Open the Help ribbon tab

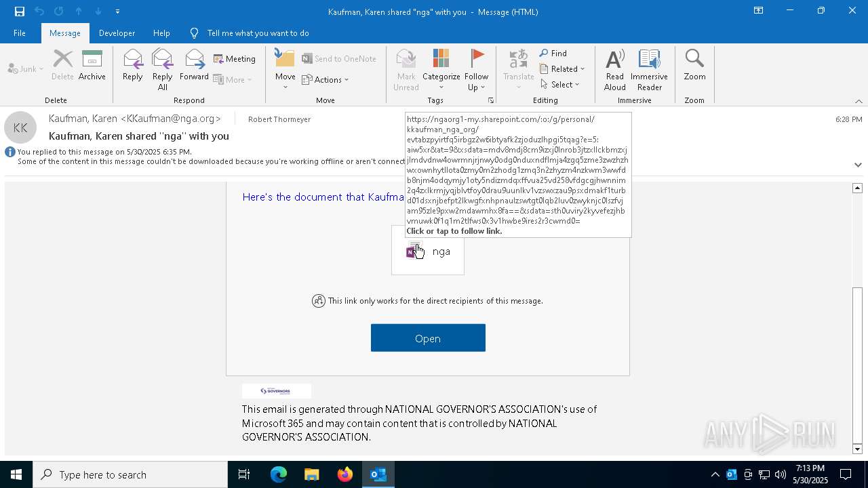tap(161, 33)
